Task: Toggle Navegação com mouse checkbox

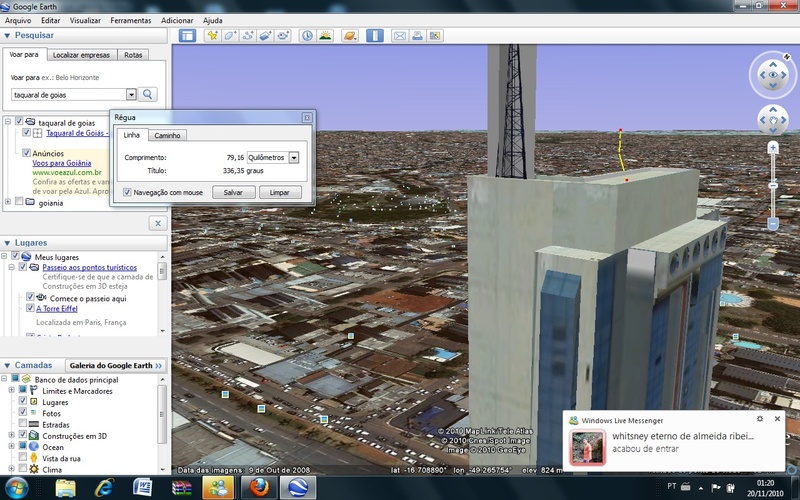Action: click(x=126, y=192)
